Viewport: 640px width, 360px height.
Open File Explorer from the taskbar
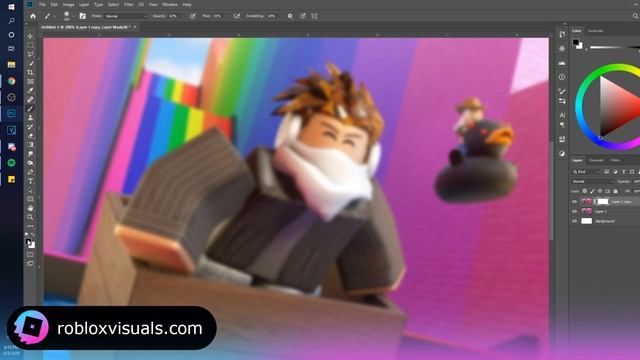click(x=11, y=64)
